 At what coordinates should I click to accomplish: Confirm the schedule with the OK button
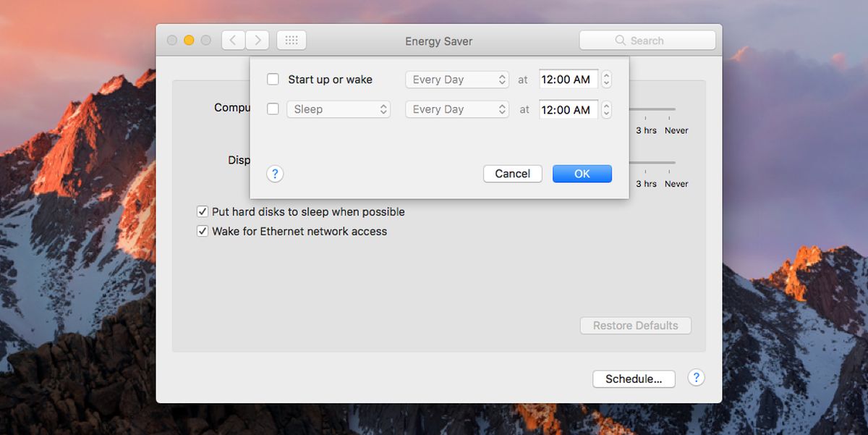(582, 174)
